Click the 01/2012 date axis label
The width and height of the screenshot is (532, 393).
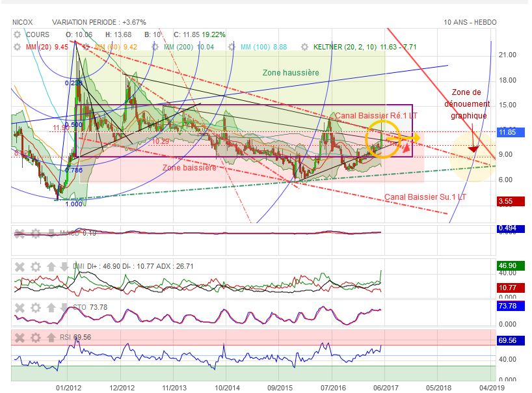(68, 388)
